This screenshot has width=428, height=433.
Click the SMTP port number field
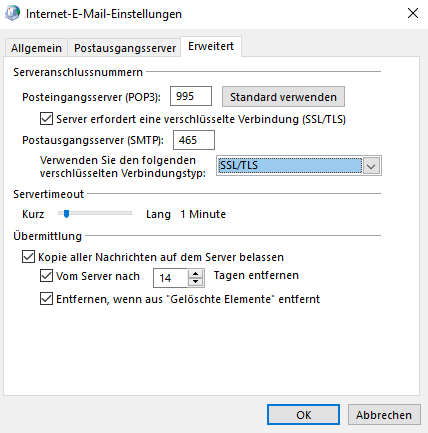click(194, 140)
